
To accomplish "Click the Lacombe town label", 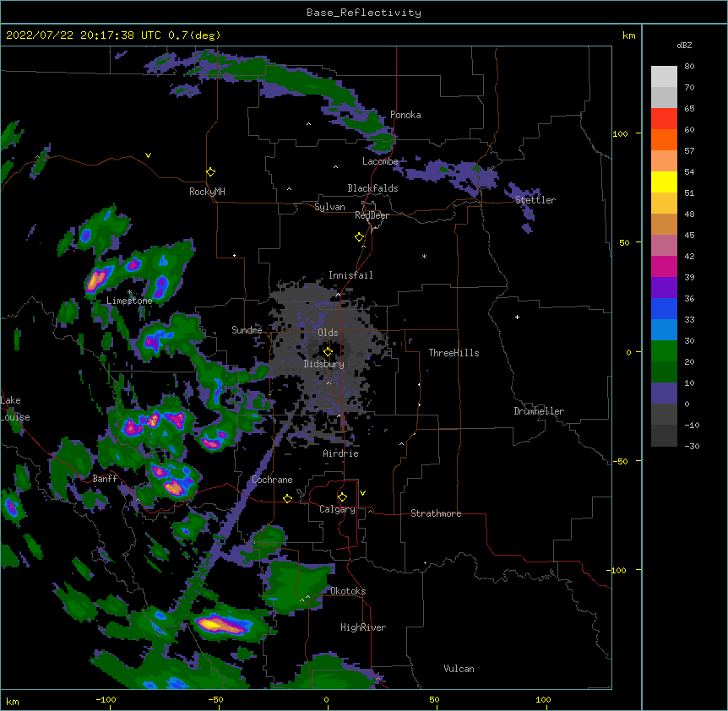I will click(x=380, y=161).
